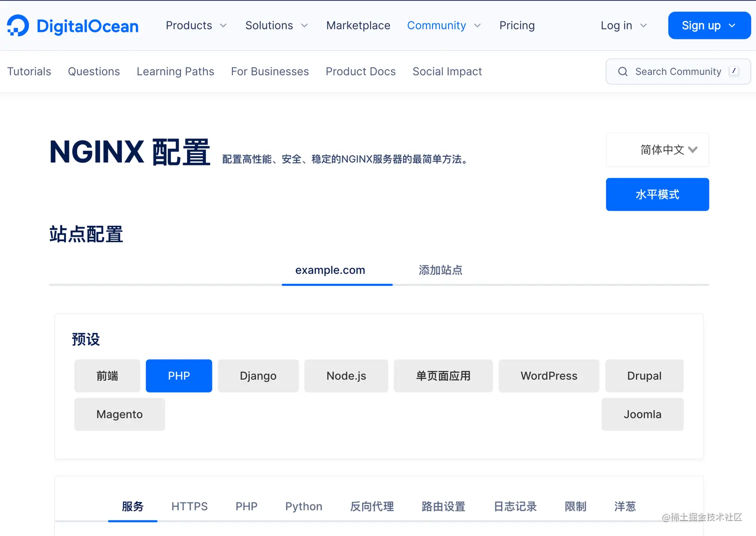Click the slash shortcut key icon
The image size is (756, 536).
tap(734, 71)
